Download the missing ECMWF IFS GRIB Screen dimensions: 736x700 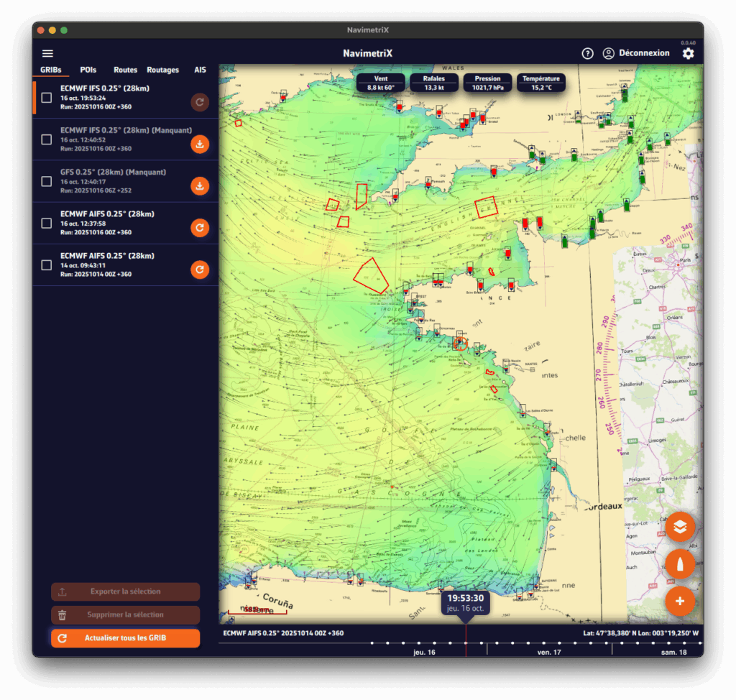[200, 144]
